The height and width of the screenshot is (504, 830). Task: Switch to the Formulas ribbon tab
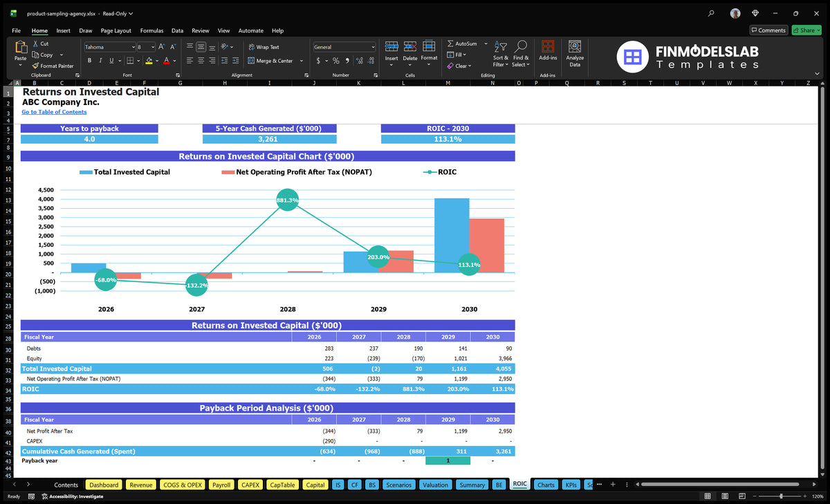(151, 30)
